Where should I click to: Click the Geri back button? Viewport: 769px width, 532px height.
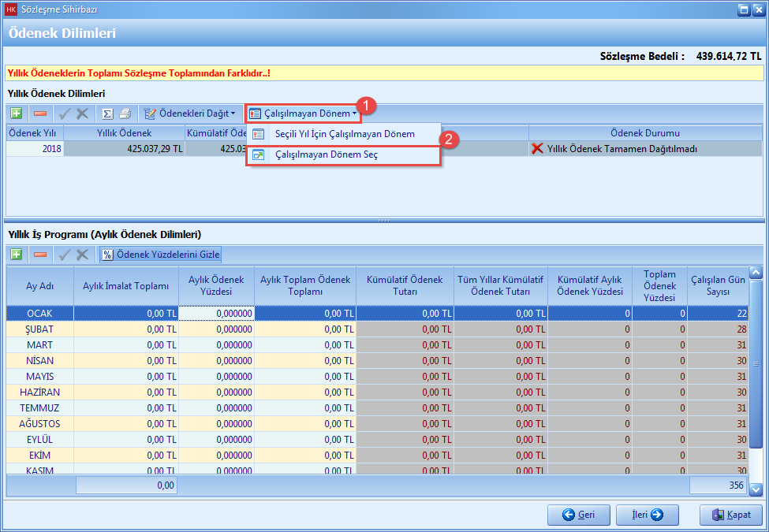coord(578,515)
